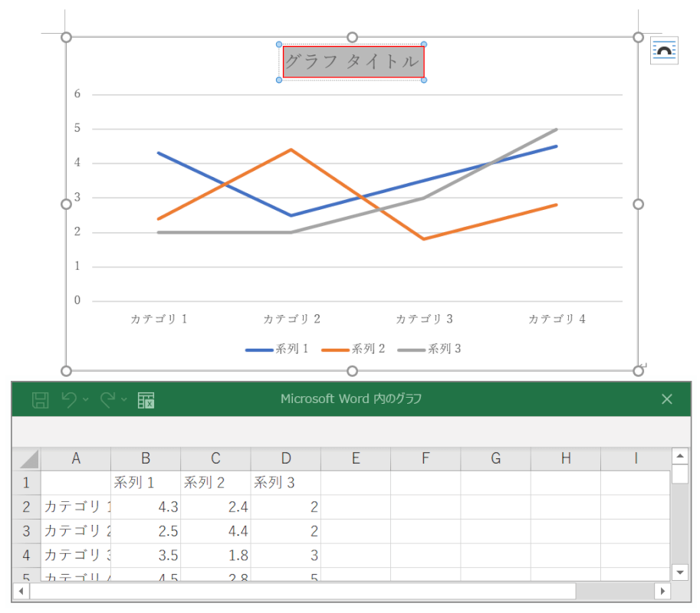Image resolution: width=700 pixels, height=613 pixels.
Task: Click cell C3 with value 4.4
Action: tap(215, 530)
